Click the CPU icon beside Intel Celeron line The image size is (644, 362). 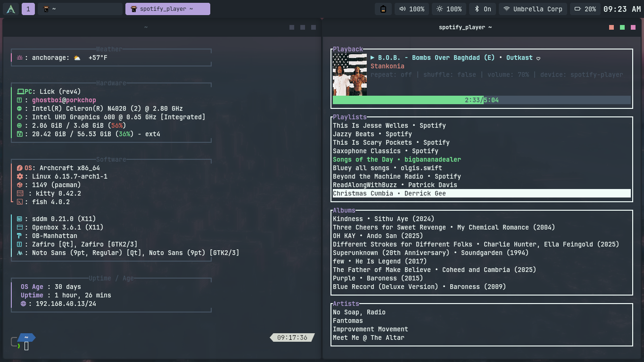pyautogui.click(x=20, y=108)
